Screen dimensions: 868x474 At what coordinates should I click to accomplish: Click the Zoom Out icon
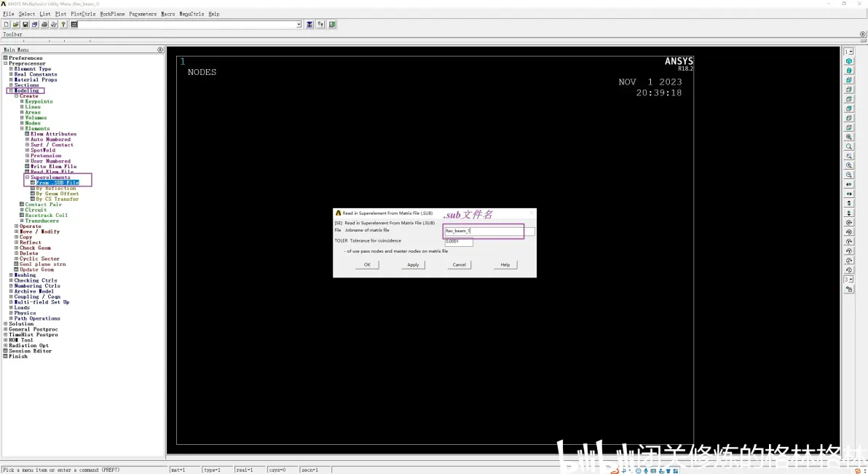tap(848, 175)
